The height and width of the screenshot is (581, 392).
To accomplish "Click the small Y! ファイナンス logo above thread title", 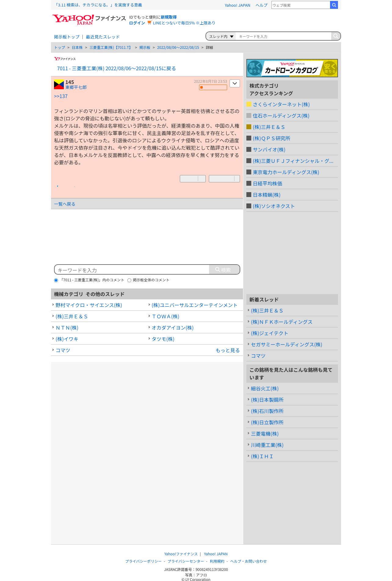I will click(65, 59).
